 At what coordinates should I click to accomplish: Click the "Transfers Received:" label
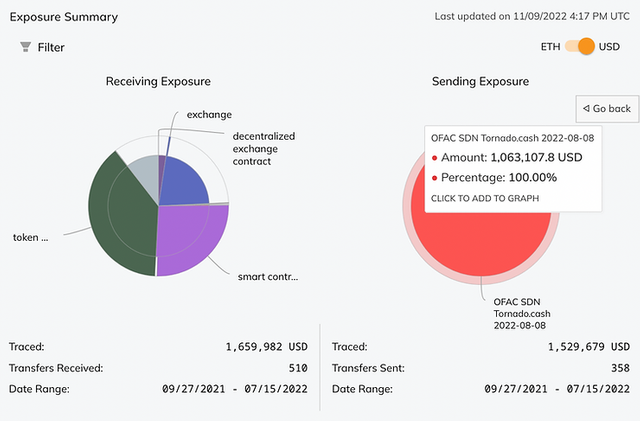click(x=56, y=368)
